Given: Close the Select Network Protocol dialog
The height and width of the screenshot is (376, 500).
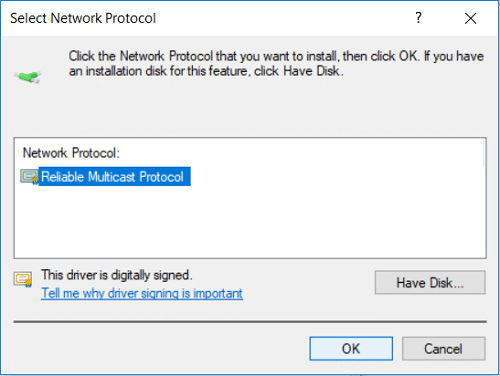Looking at the screenshot, I should (470, 18).
